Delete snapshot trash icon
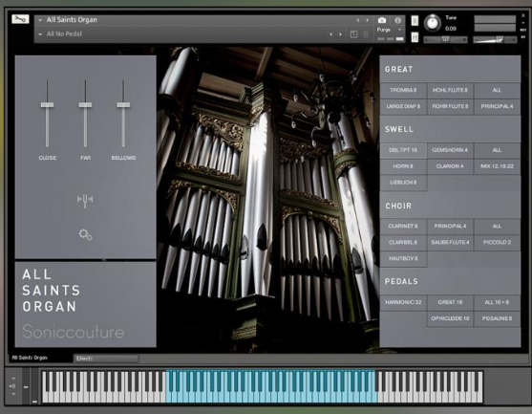 click(366, 34)
